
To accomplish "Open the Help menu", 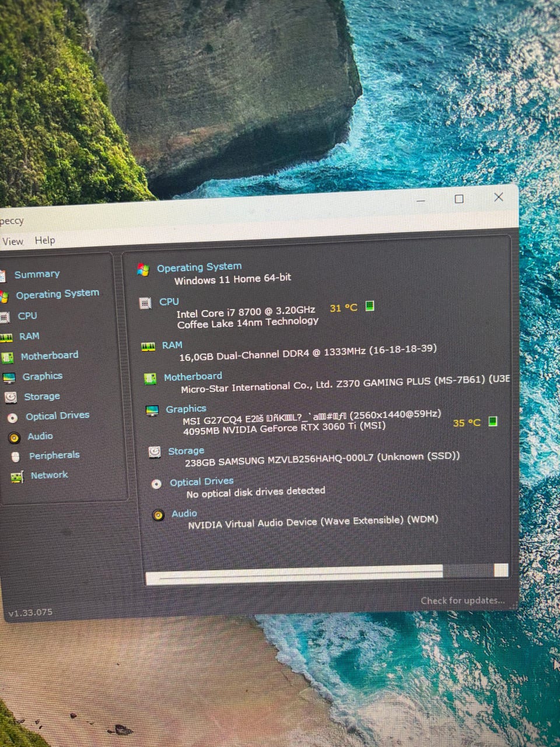I will click(x=45, y=240).
